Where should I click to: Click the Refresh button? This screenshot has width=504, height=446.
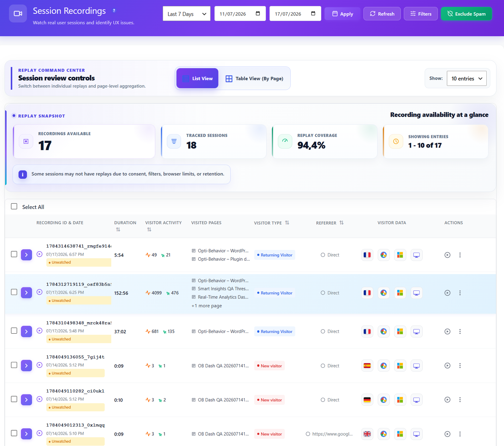[x=382, y=14]
